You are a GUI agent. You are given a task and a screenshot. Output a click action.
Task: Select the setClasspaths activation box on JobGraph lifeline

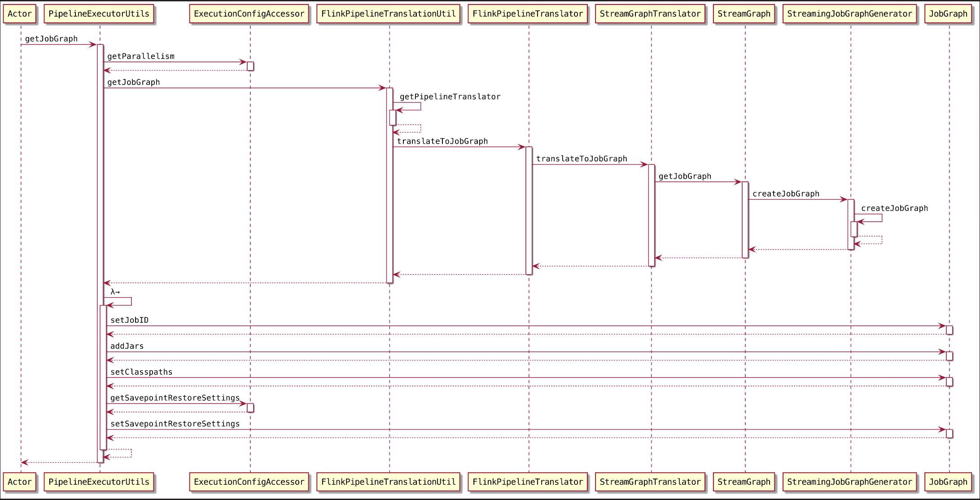click(x=949, y=382)
